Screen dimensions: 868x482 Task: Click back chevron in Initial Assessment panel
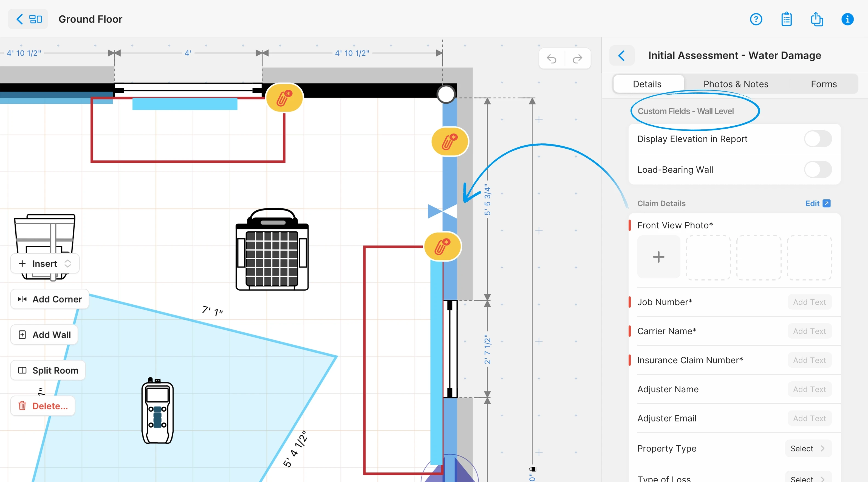pos(622,56)
